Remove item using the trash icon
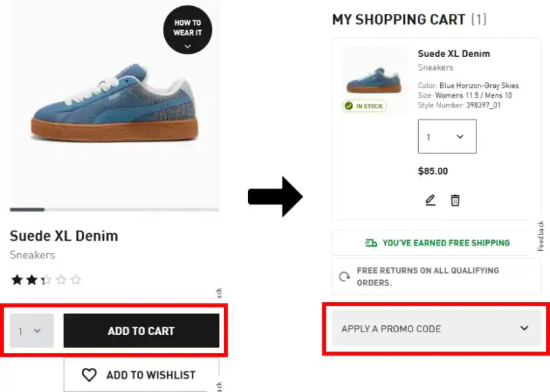Image resolution: width=550 pixels, height=392 pixels. pyautogui.click(x=455, y=200)
